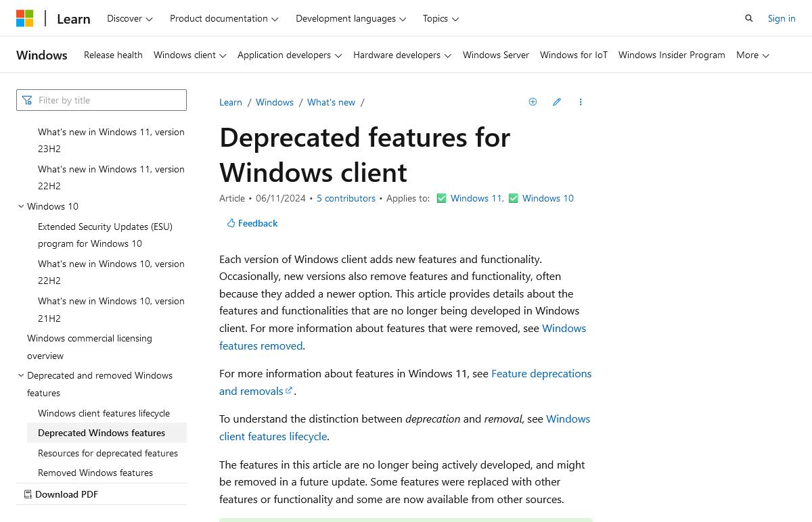Sign in to Microsoft Learn
The height and width of the screenshot is (522, 812).
(x=782, y=18)
